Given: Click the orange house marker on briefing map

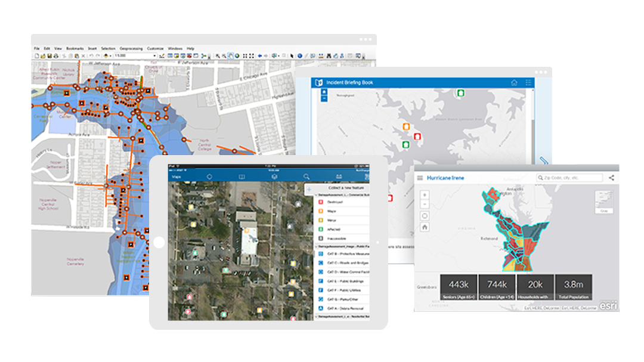Looking at the screenshot, I should (x=406, y=126).
